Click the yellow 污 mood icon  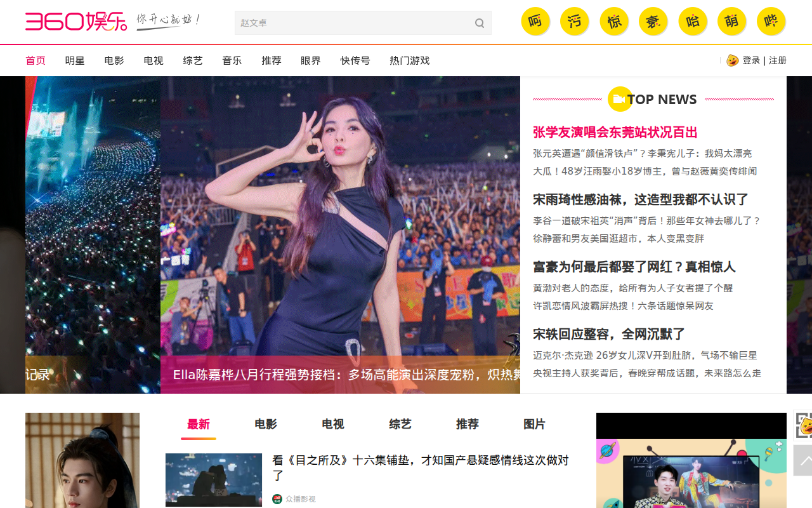coord(574,22)
